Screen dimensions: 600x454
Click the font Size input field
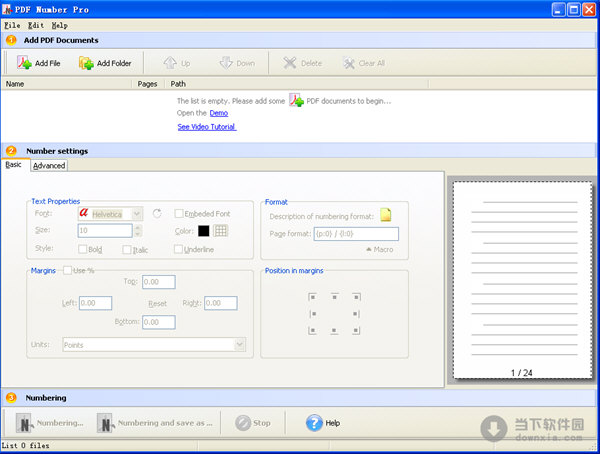pyautogui.click(x=105, y=230)
